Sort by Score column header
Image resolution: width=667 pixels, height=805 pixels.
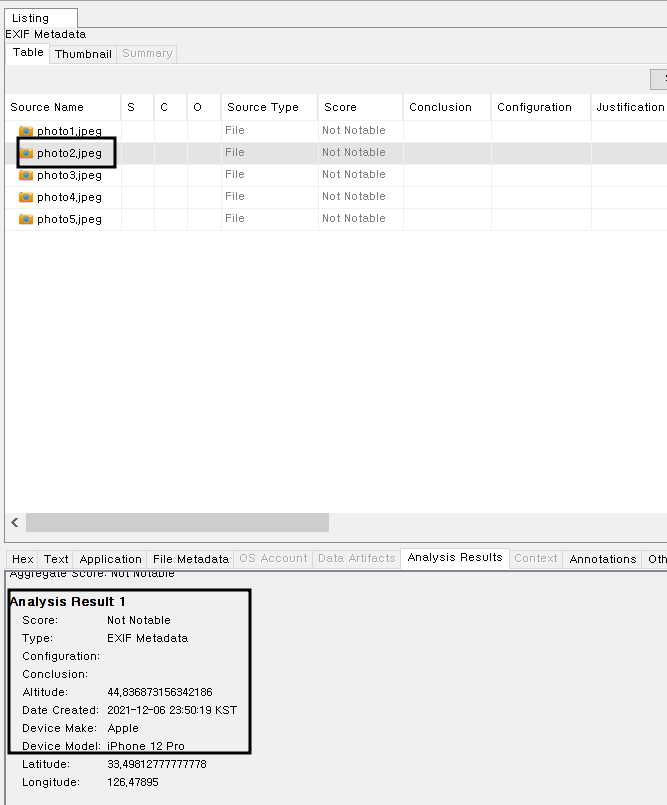360,107
